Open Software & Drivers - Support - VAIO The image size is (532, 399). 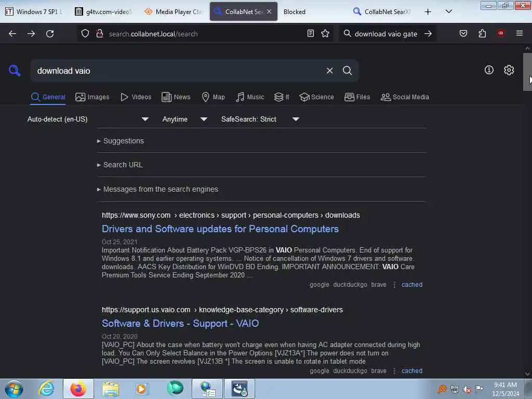pos(180,323)
